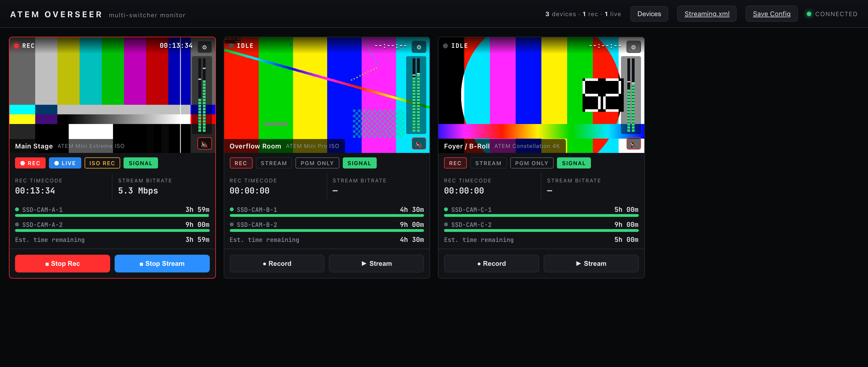Open settings gear on Main Stage preview
Screen dimensions: 868x367
tap(204, 47)
